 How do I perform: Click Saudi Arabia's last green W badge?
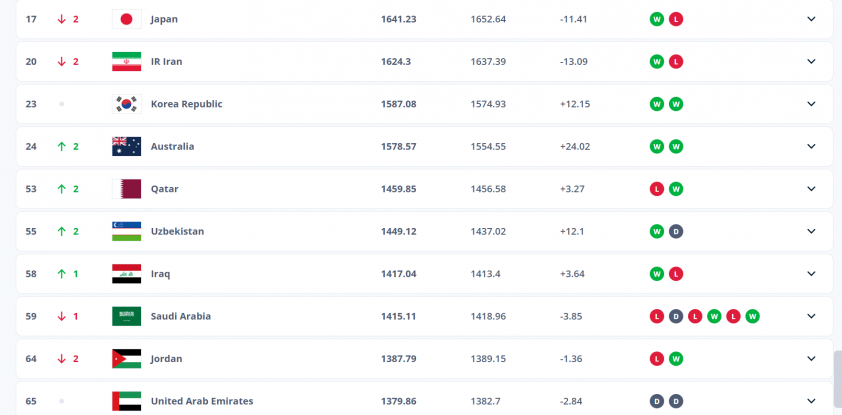pos(752,316)
